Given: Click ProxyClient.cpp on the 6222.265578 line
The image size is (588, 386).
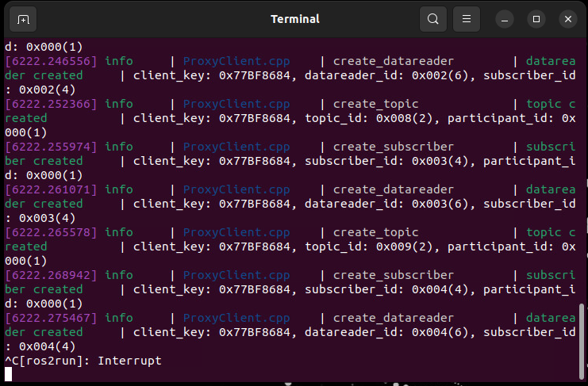Looking at the screenshot, I should [x=236, y=232].
